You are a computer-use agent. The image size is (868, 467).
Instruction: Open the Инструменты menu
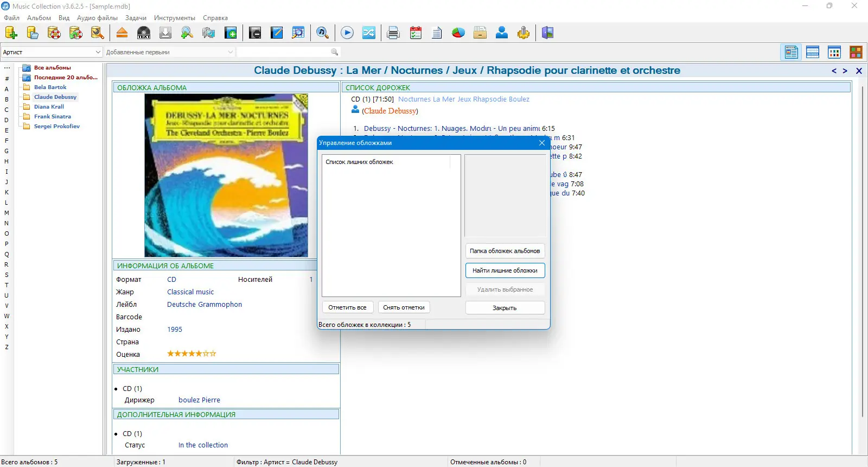(x=174, y=18)
